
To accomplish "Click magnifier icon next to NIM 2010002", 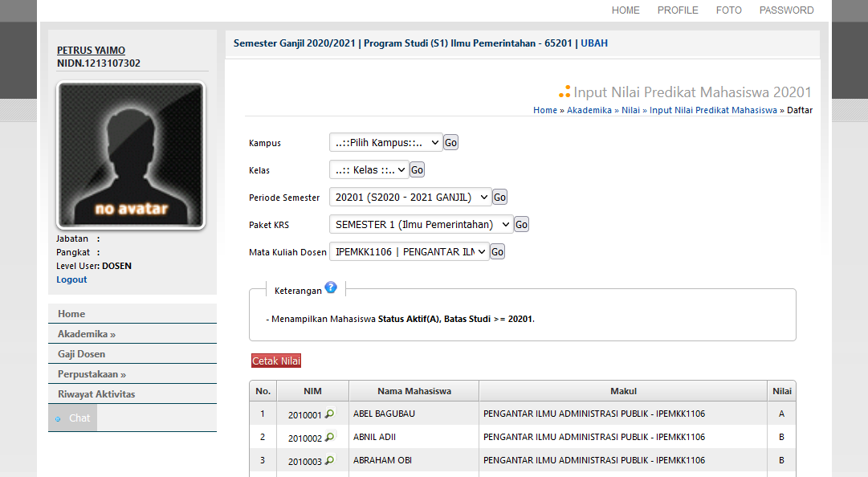I will (x=329, y=438).
